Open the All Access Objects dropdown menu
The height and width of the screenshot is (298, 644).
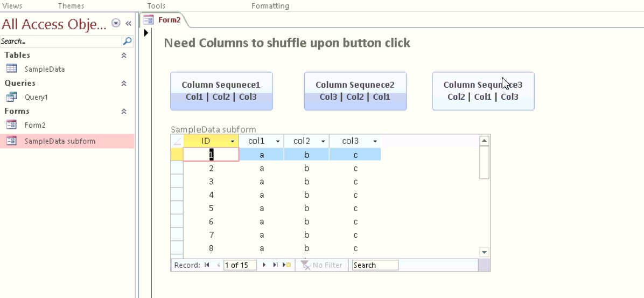point(116,23)
